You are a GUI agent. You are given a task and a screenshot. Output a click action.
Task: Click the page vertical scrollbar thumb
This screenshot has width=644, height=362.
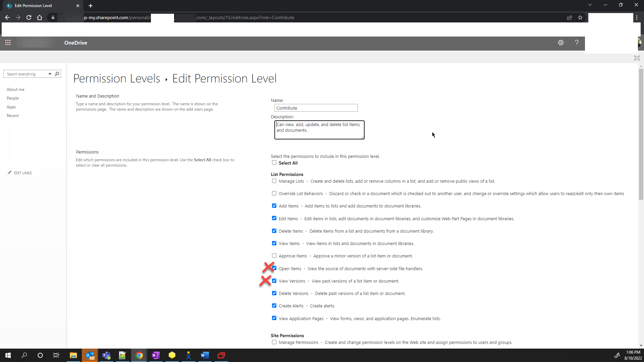641,134
